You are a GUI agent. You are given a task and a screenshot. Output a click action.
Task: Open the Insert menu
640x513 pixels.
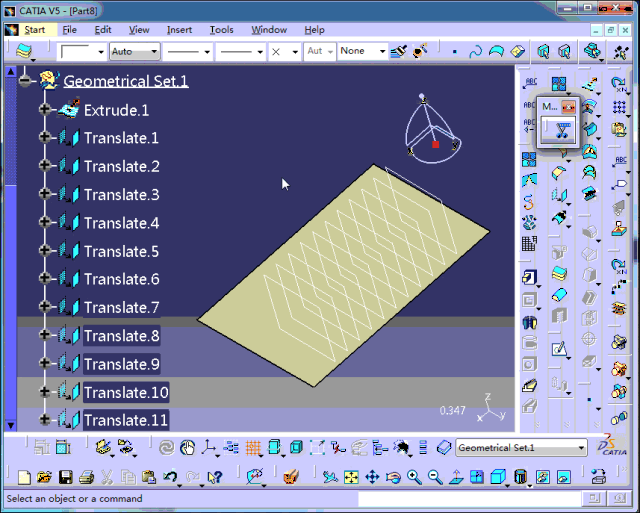(179, 30)
